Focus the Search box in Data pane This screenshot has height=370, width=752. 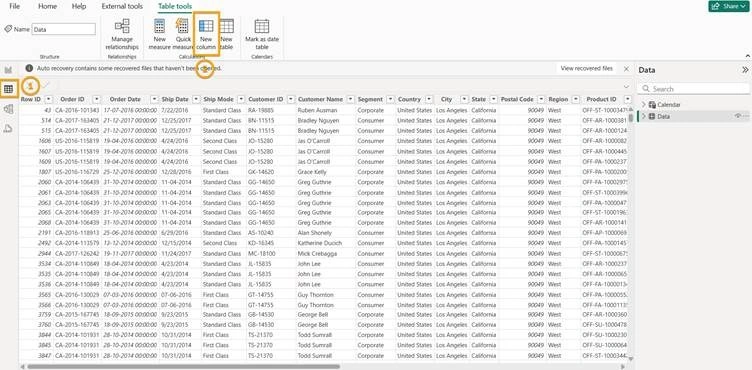[x=693, y=89]
